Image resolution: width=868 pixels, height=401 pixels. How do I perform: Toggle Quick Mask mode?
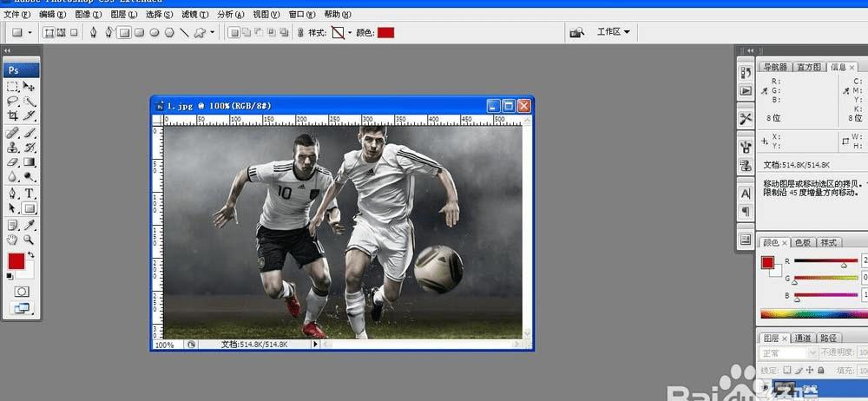click(22, 292)
